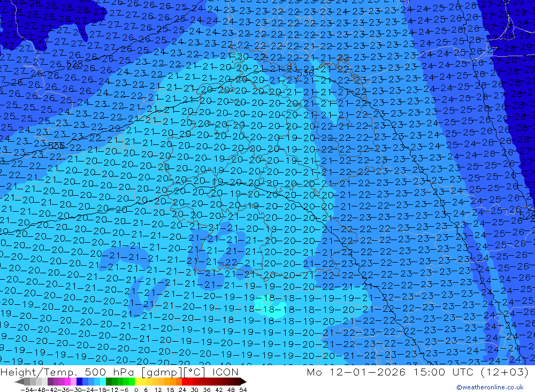Click the 54 legend scale label

243,390
